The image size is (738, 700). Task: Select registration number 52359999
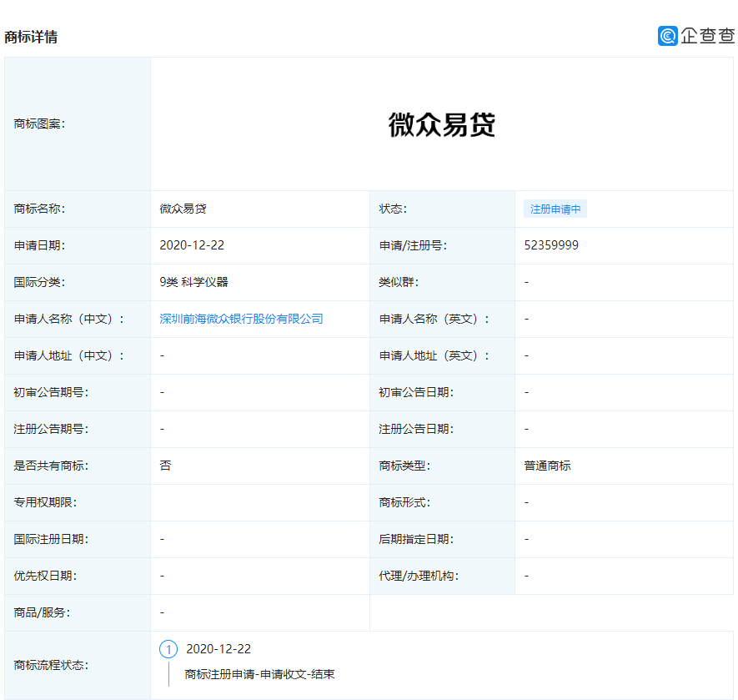coord(551,245)
